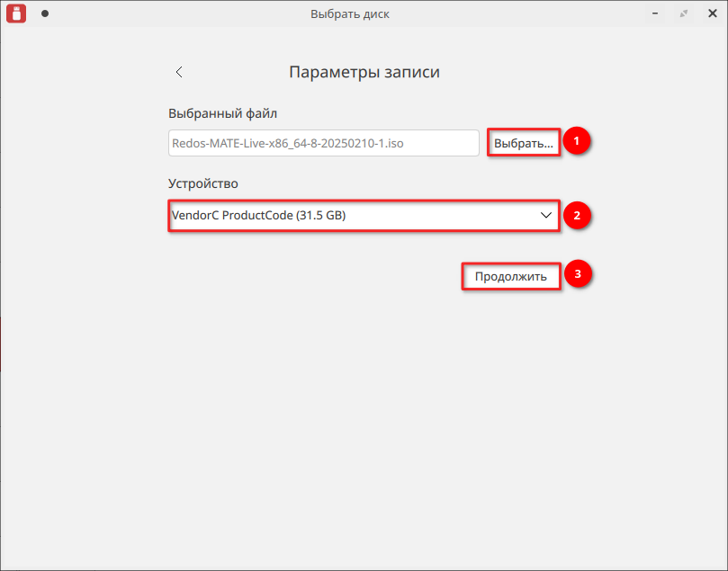Select the VendorC ProductCode (31.5 GB) text
Image resolution: width=728 pixels, height=571 pixels.
(x=258, y=215)
